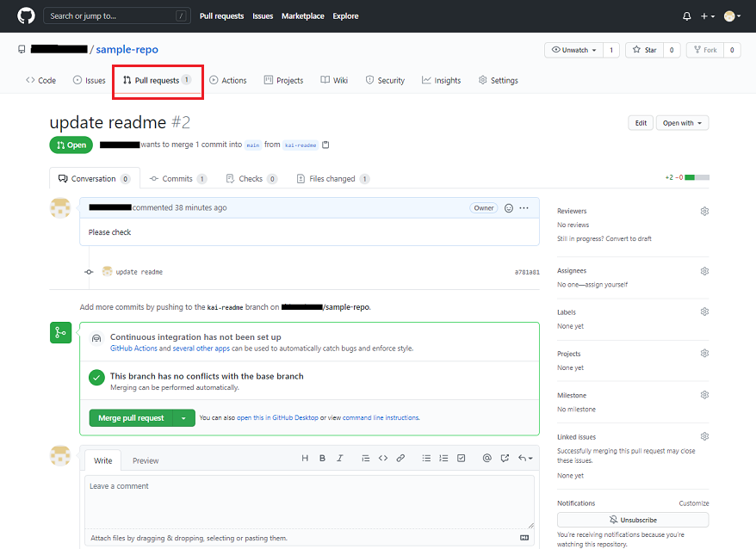
Task: Click assign yourself link
Action: coord(606,284)
